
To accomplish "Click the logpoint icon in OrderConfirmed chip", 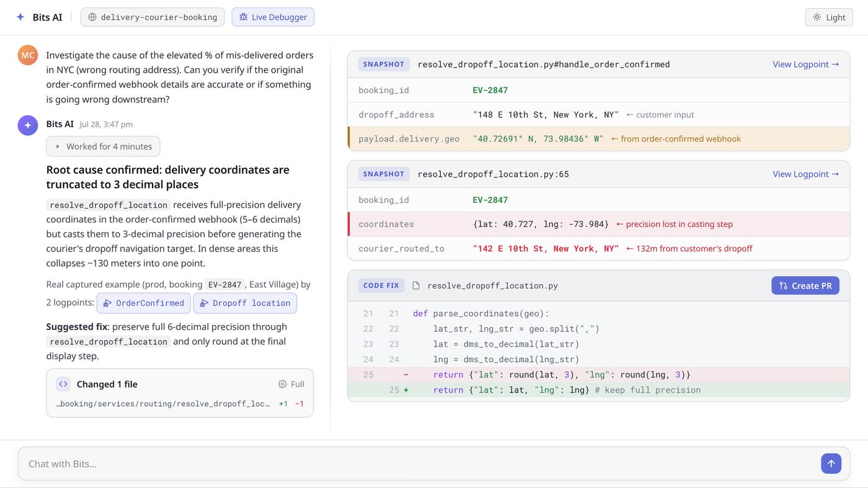I will point(107,303).
